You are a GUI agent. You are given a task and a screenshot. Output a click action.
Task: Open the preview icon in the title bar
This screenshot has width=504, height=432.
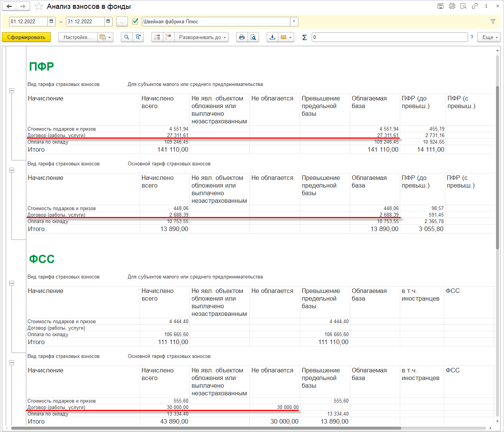pyautogui.click(x=463, y=6)
